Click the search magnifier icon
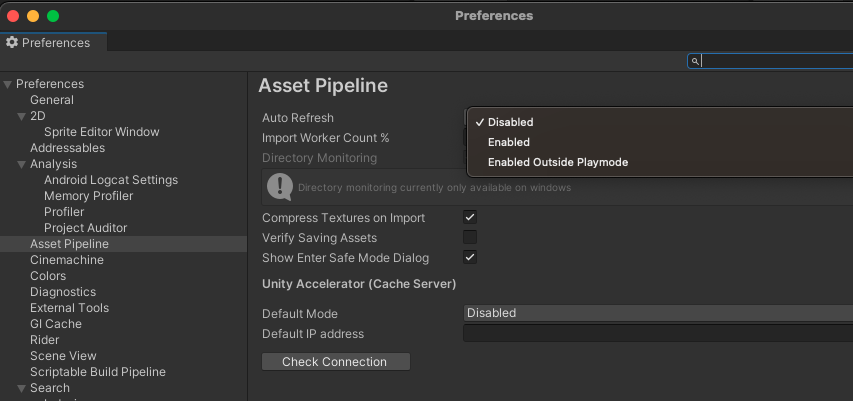The image size is (853, 401). [696, 61]
